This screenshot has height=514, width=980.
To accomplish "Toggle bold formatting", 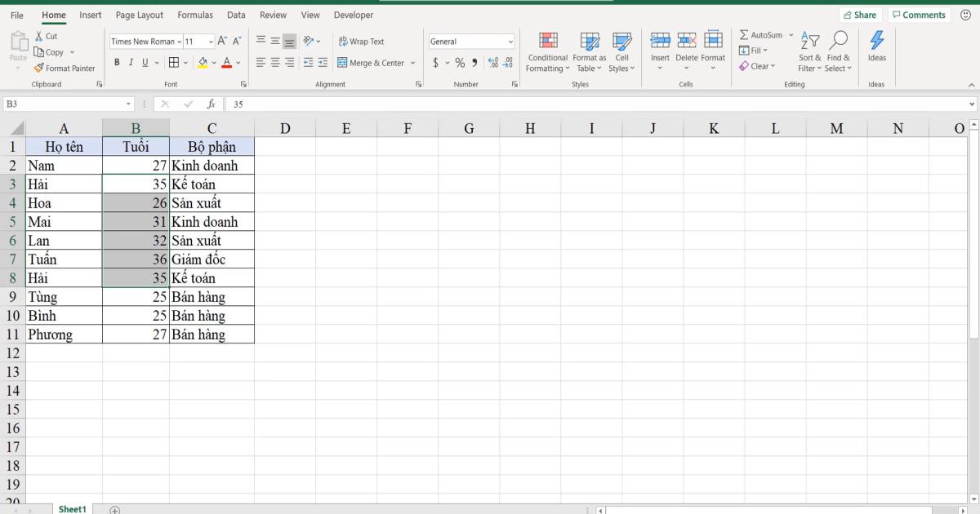I will point(118,61).
